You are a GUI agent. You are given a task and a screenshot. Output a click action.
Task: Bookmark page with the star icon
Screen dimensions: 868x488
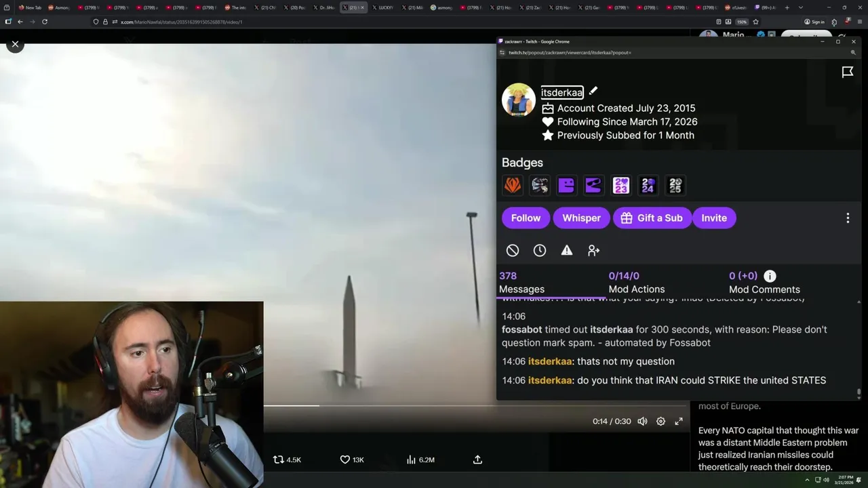click(x=755, y=22)
